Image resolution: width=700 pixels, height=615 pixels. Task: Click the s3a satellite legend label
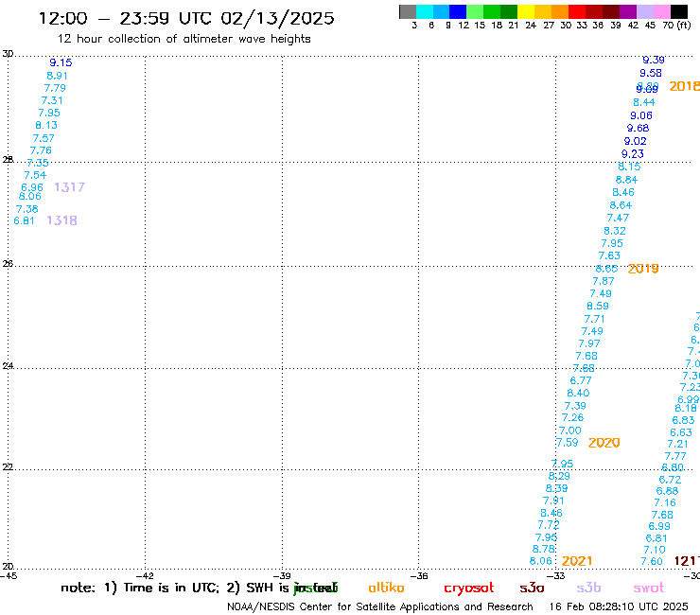click(532, 588)
